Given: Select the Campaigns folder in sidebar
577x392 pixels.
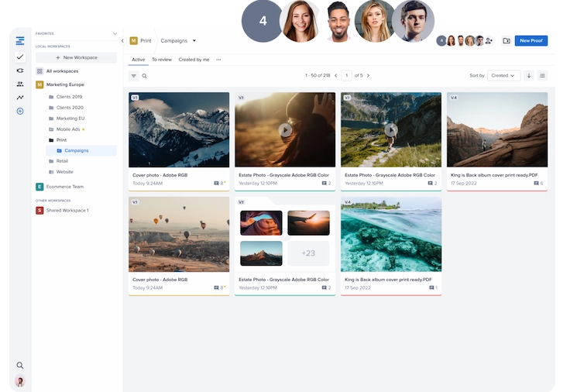Looking at the screenshot, I should [x=81, y=150].
